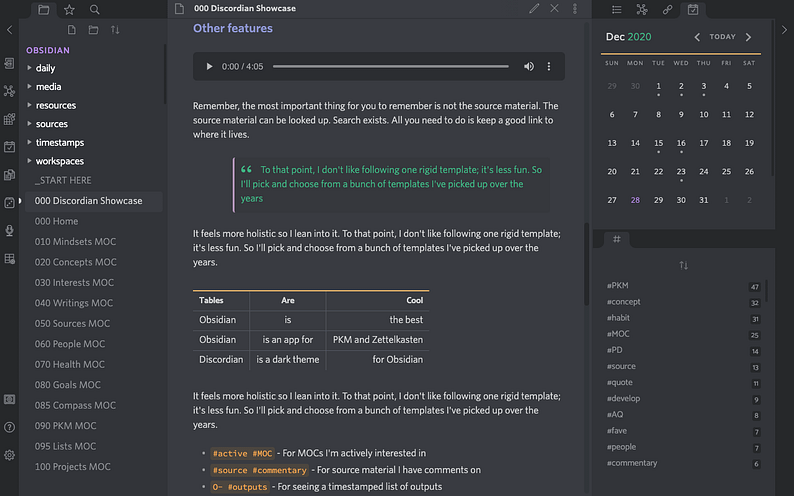The height and width of the screenshot is (496, 794).
Task: Open the #PKM tag
Action: coord(618,286)
